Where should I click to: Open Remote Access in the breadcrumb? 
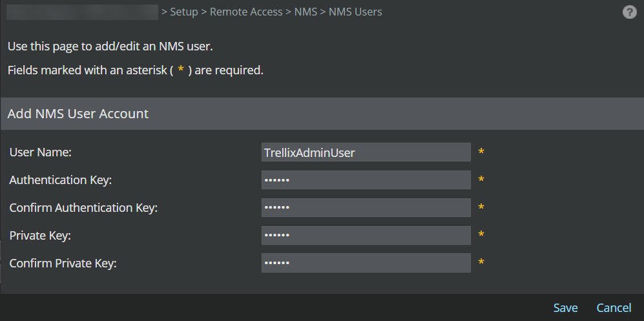(x=246, y=12)
